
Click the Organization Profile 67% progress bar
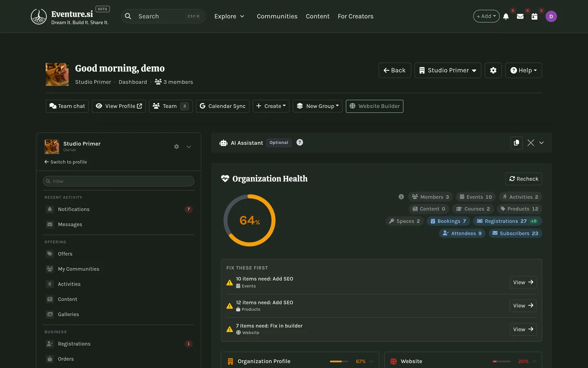(x=339, y=361)
